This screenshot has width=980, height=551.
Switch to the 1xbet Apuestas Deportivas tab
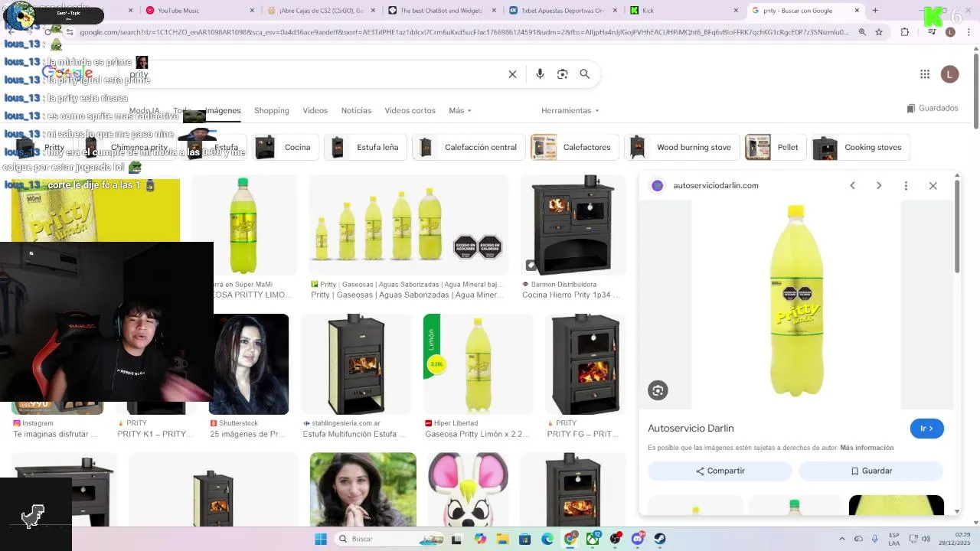564,11
